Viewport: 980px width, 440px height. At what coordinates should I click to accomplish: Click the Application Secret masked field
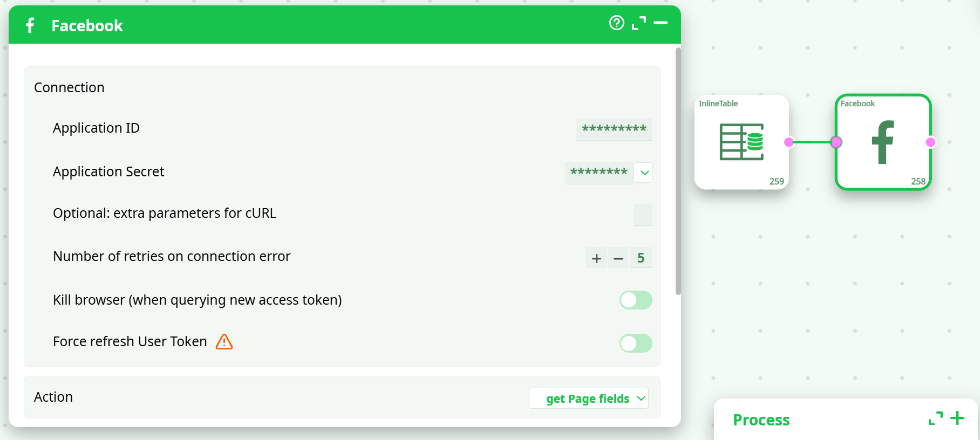[598, 173]
